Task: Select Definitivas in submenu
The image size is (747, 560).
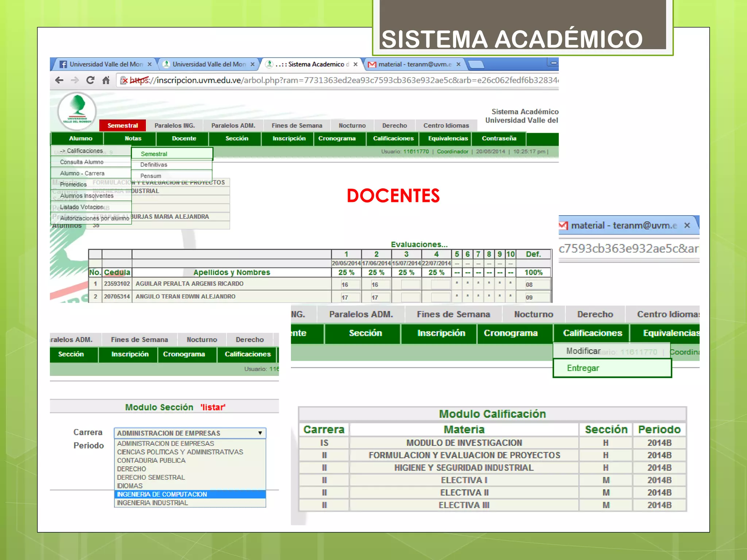Action: pyautogui.click(x=172, y=165)
